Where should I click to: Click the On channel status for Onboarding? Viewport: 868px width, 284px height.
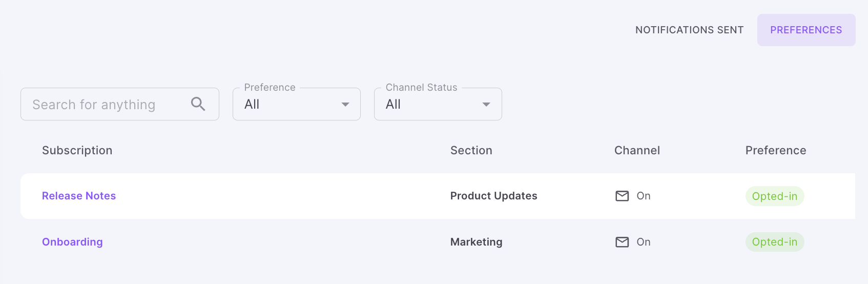click(x=644, y=242)
